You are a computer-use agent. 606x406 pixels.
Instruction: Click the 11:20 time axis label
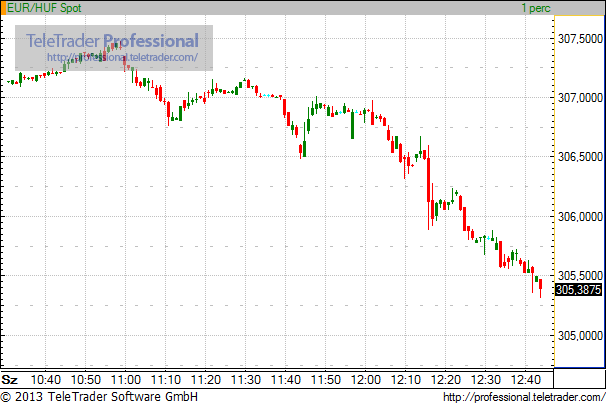tap(206, 380)
